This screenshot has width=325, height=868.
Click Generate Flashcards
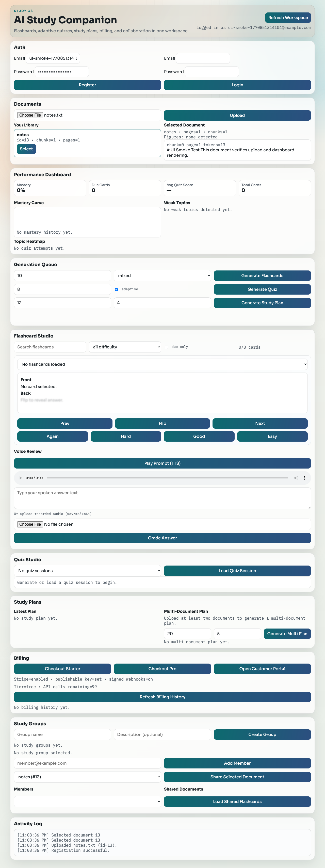click(262, 276)
